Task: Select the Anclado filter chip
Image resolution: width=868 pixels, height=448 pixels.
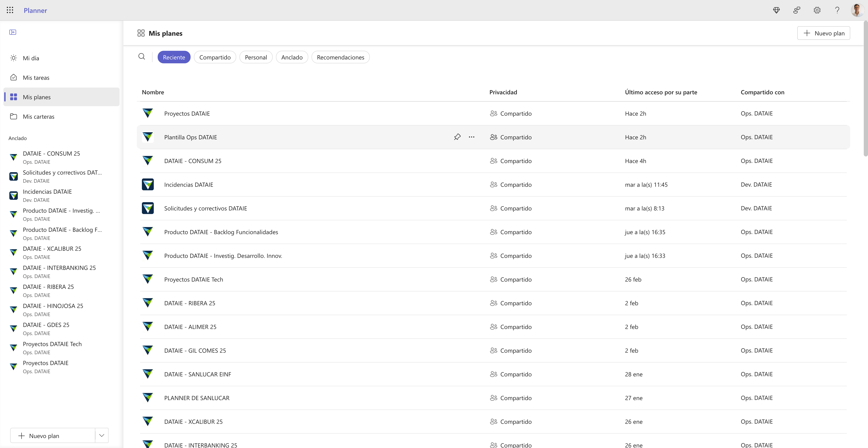Action: tap(292, 57)
